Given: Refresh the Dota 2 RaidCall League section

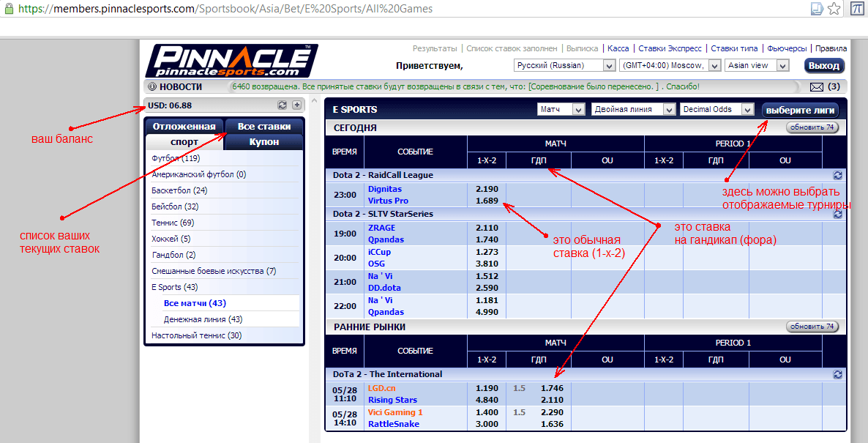Looking at the screenshot, I should tap(837, 175).
